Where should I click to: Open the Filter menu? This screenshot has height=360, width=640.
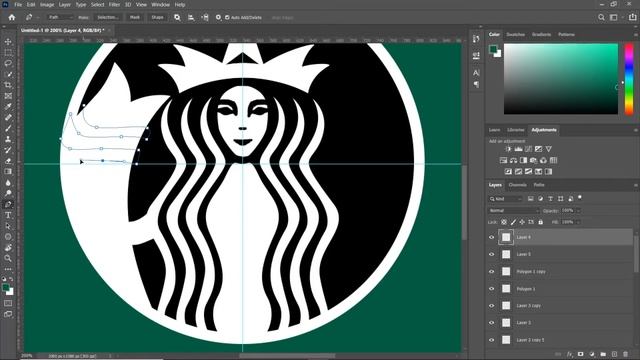[x=114, y=5]
